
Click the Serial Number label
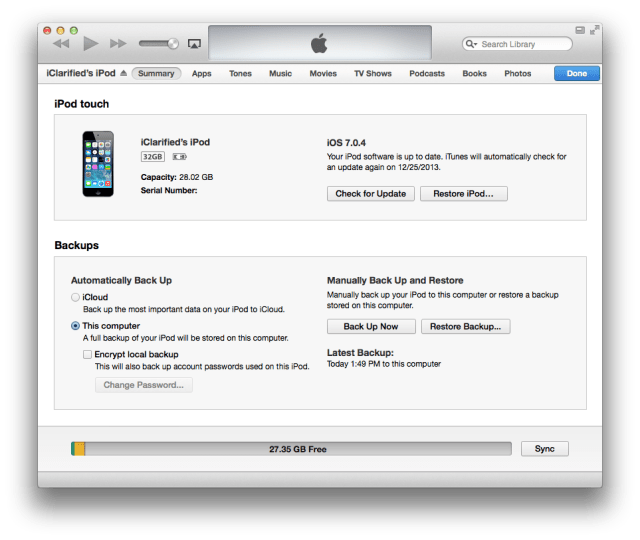pos(169,190)
